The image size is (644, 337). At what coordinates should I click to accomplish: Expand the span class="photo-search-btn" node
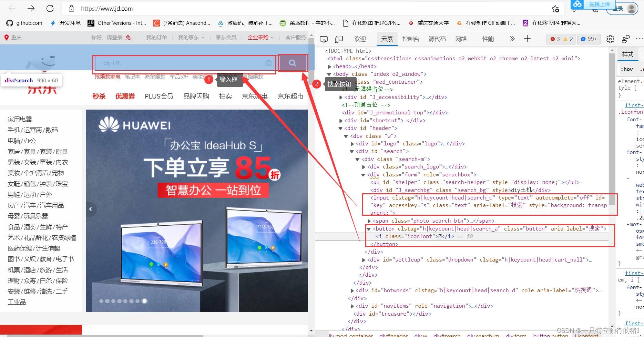pos(369,221)
